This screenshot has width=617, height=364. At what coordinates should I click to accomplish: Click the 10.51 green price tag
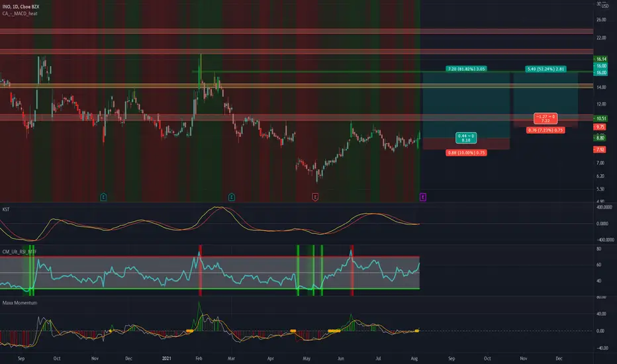pos(601,118)
